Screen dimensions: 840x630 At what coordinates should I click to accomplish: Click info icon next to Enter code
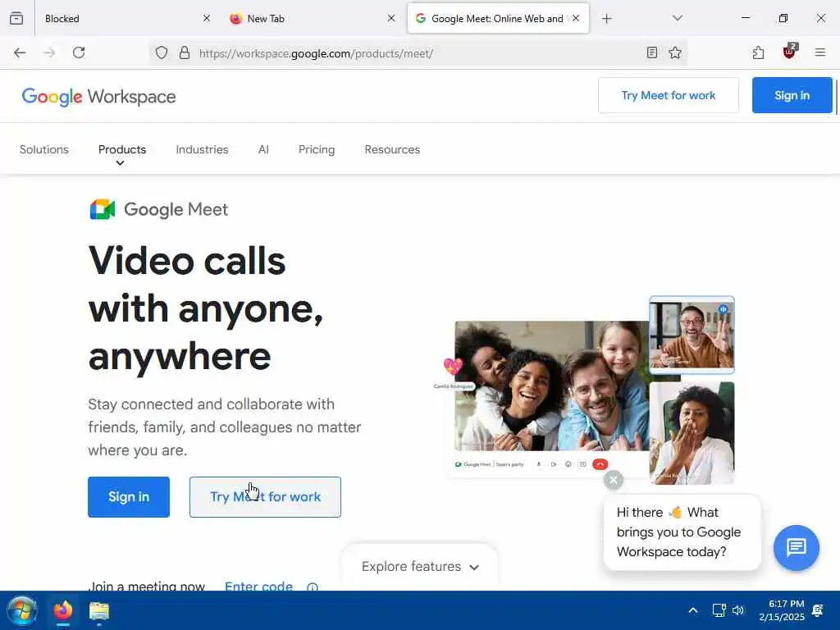(x=313, y=587)
